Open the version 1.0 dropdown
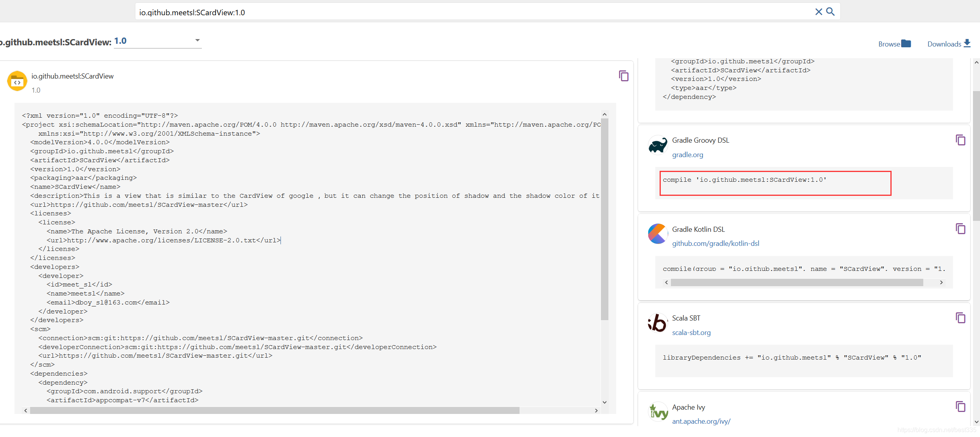 [157, 41]
